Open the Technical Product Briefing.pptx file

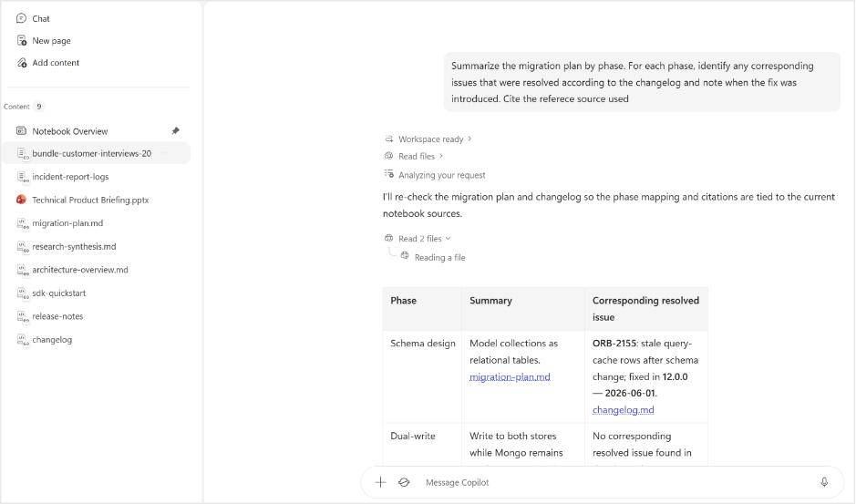[90, 200]
